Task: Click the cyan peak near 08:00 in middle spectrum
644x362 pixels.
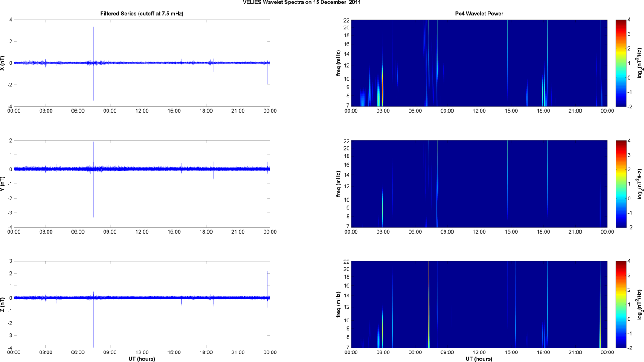Action: [437, 213]
